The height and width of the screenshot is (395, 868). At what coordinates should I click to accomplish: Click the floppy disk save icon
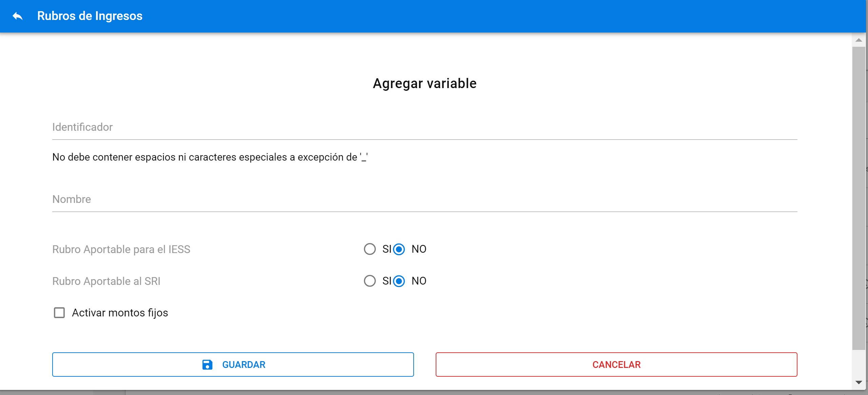click(x=207, y=365)
